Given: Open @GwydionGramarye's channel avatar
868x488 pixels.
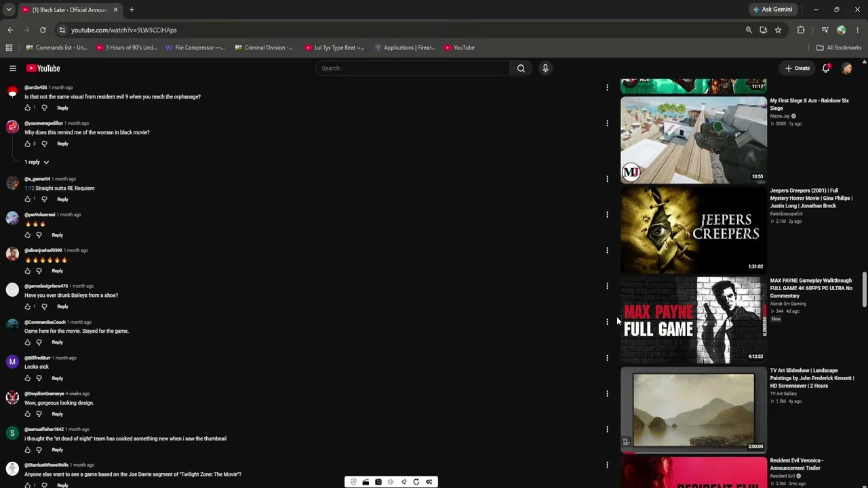Looking at the screenshot, I should [x=12, y=397].
